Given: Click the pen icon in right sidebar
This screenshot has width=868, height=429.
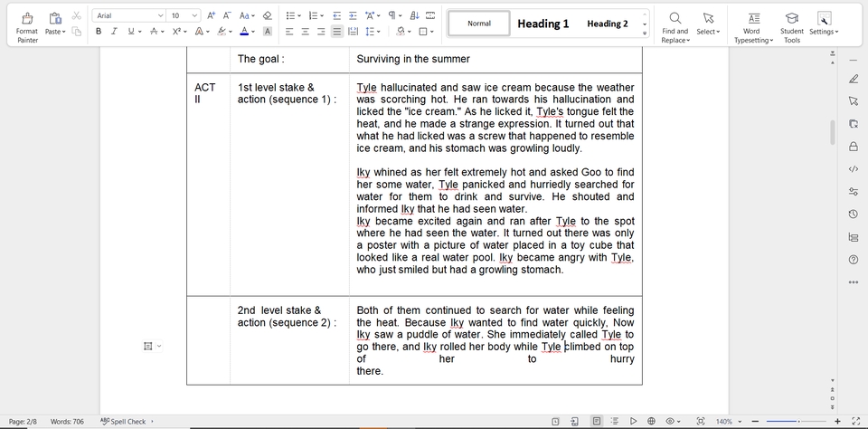Looking at the screenshot, I should tap(853, 79).
